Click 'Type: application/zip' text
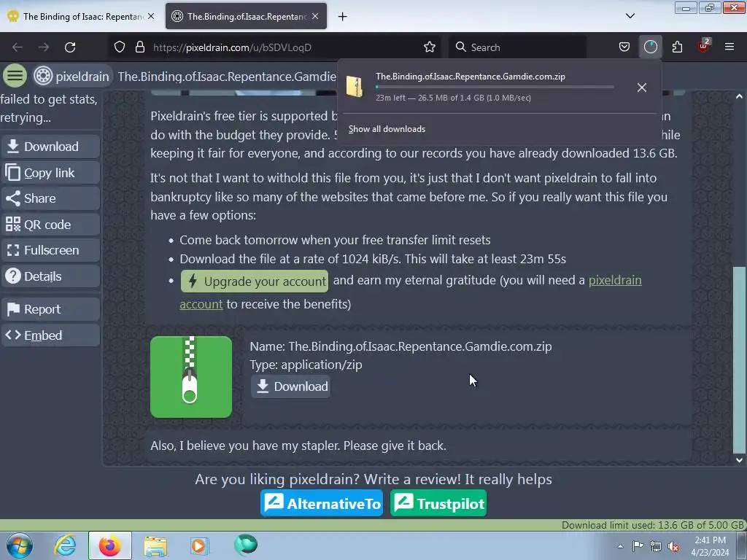This screenshot has height=560, width=747. click(306, 365)
